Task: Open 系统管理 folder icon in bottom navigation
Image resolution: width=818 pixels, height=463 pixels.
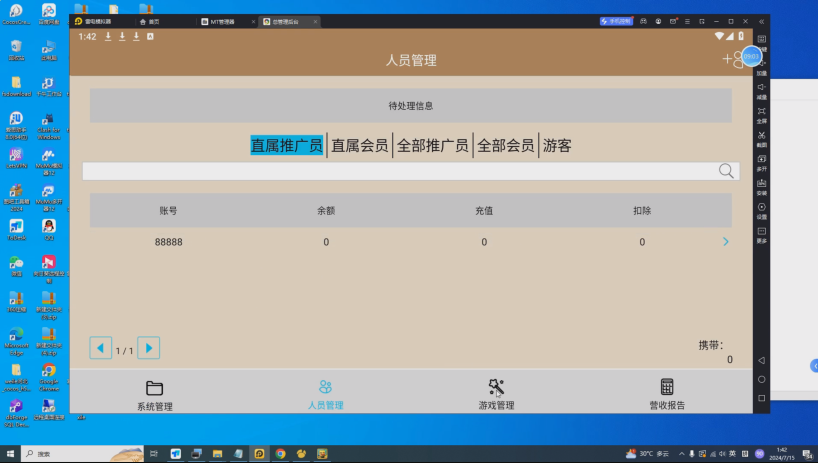Action: coord(154,388)
